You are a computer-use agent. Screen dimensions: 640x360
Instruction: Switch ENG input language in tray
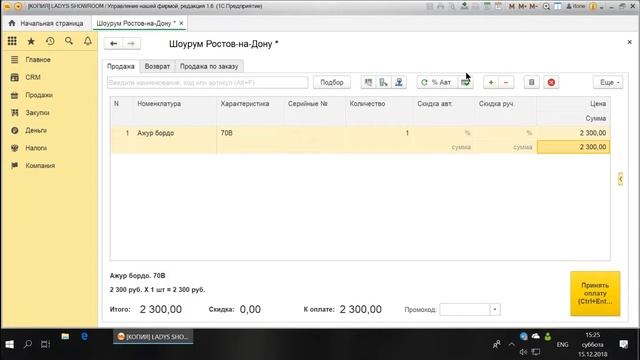pos(562,344)
